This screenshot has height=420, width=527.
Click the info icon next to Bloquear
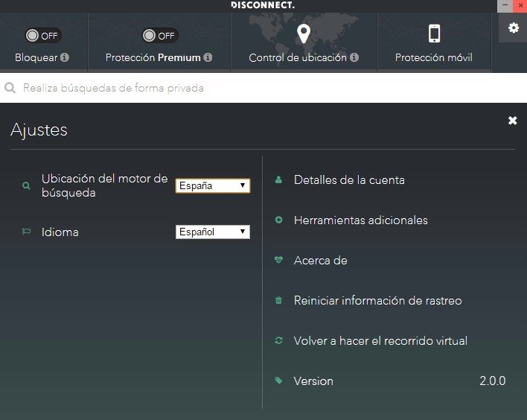[65, 57]
